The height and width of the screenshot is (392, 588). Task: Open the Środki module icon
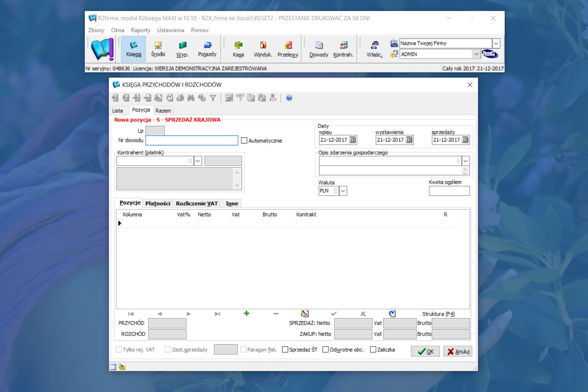(x=158, y=49)
